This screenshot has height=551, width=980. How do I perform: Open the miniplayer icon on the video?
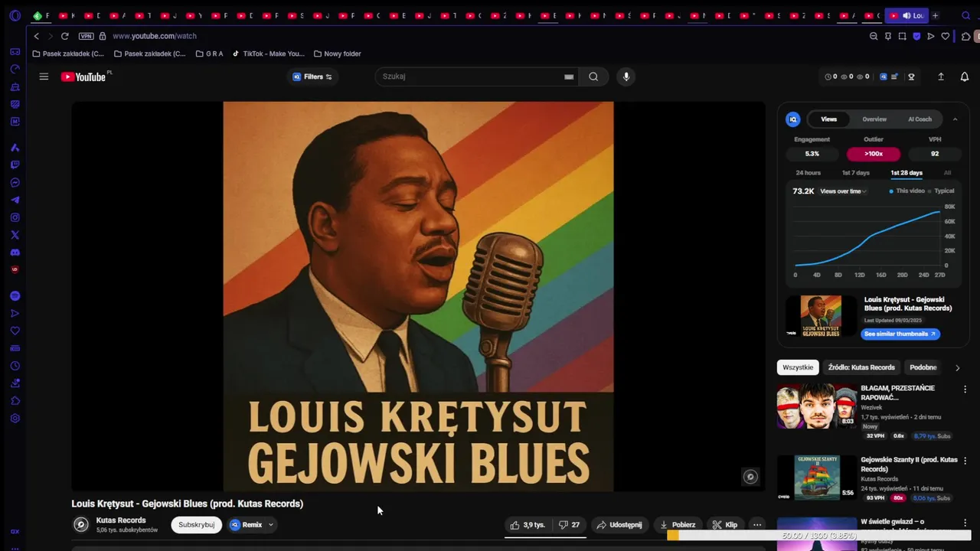pos(750,477)
